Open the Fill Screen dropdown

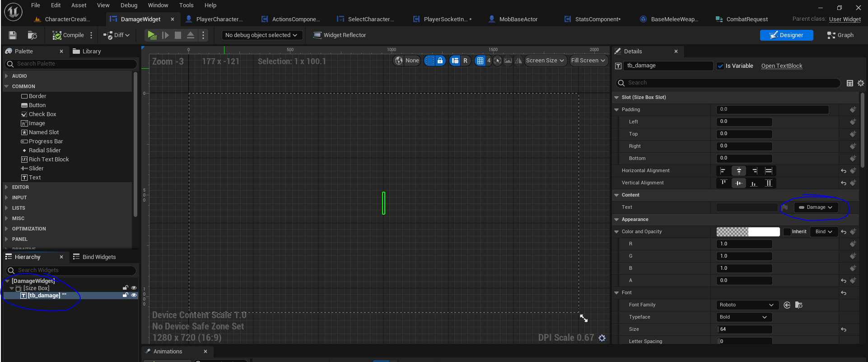click(588, 61)
